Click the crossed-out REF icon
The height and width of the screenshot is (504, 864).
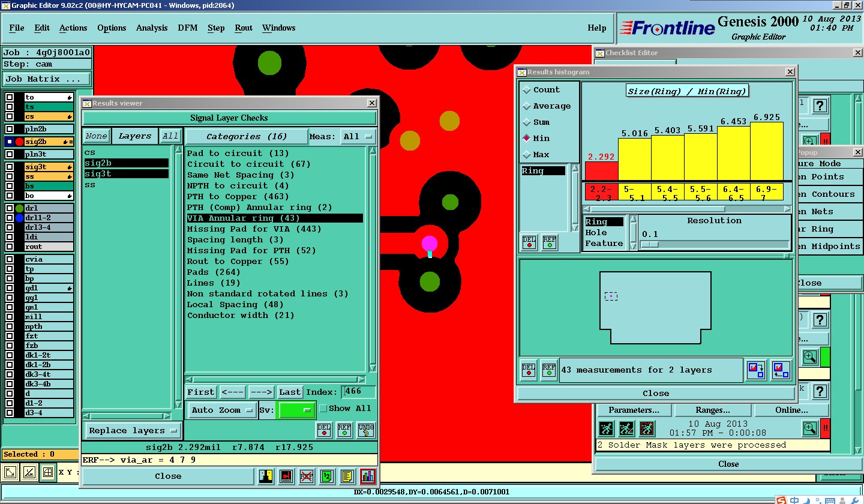tap(307, 476)
